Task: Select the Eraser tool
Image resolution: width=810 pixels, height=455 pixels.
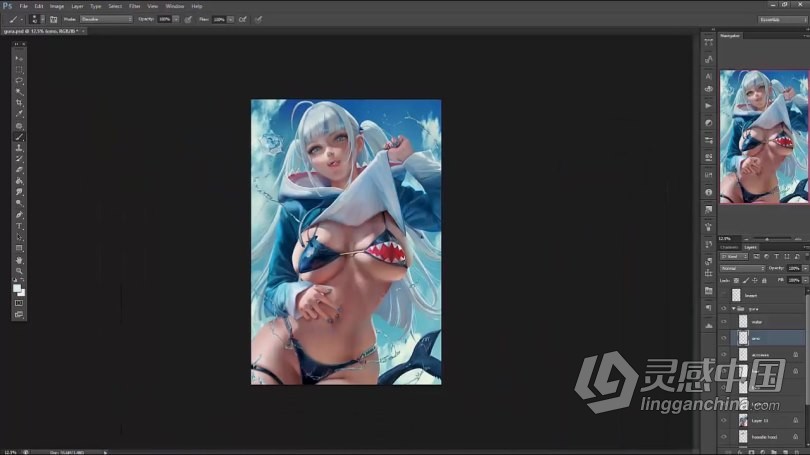Action: pos(19,170)
